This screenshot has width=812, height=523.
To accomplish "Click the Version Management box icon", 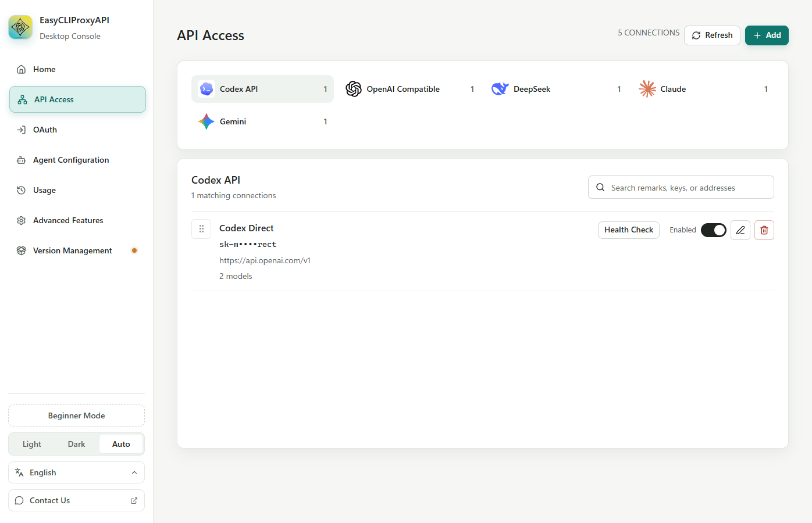I will [22, 250].
